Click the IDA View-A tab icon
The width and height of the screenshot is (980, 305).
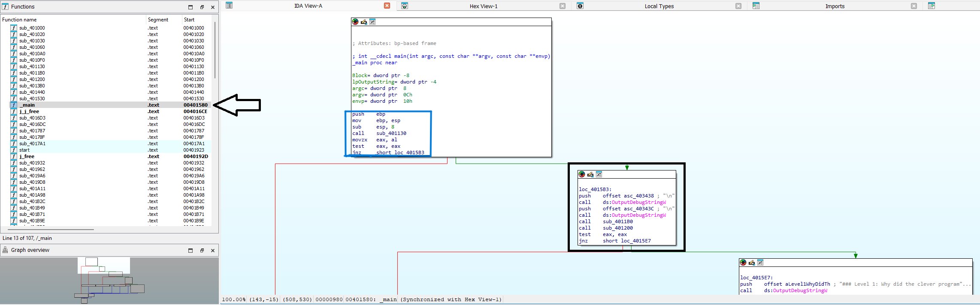(x=229, y=6)
